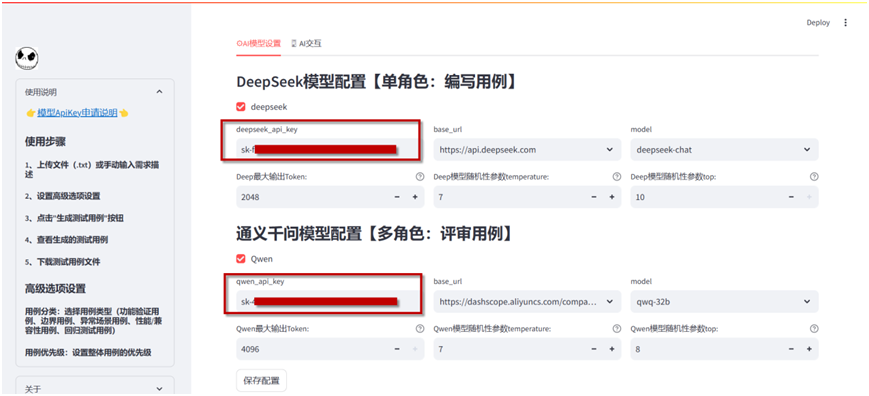Decrease Qwen temperature with minus
The width and height of the screenshot is (869, 396).
(594, 349)
